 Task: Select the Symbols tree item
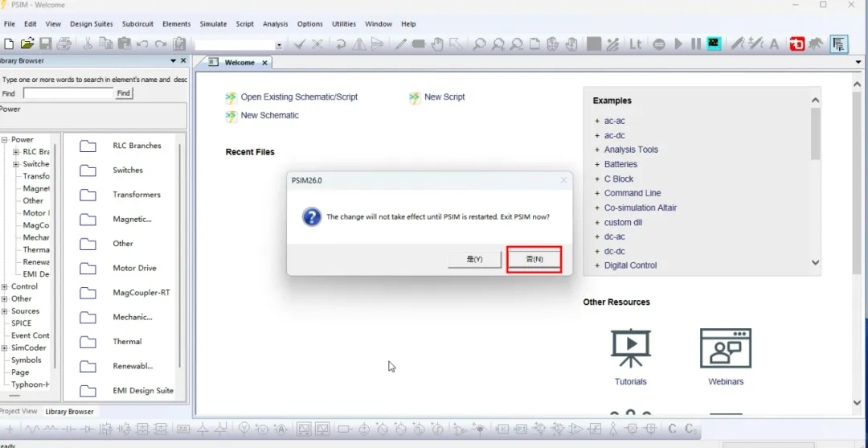pos(26,360)
